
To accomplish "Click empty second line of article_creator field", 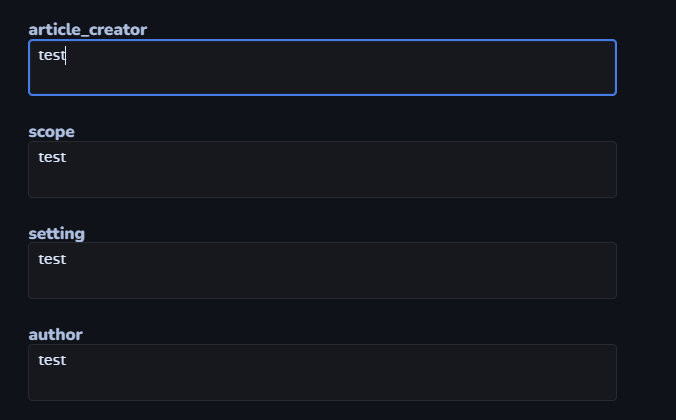I will (x=200, y=79).
